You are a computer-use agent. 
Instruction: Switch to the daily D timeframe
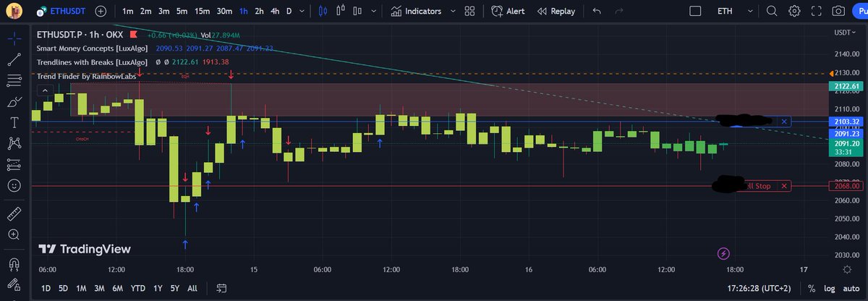(289, 12)
